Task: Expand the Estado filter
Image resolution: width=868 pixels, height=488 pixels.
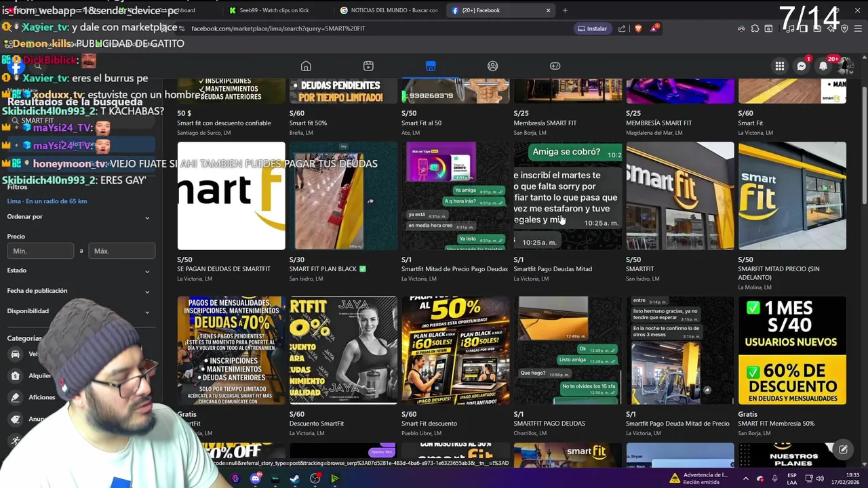Action: (x=78, y=270)
